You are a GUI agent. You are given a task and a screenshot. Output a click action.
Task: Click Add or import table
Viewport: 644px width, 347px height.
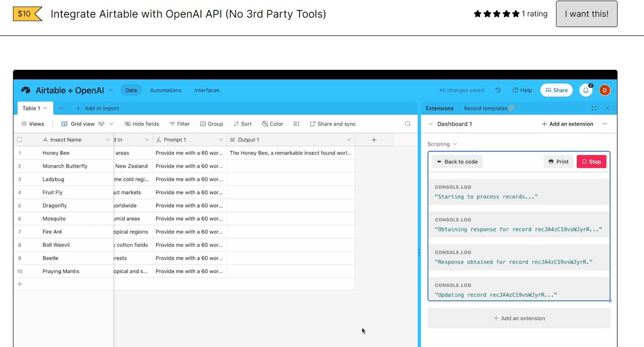click(97, 108)
